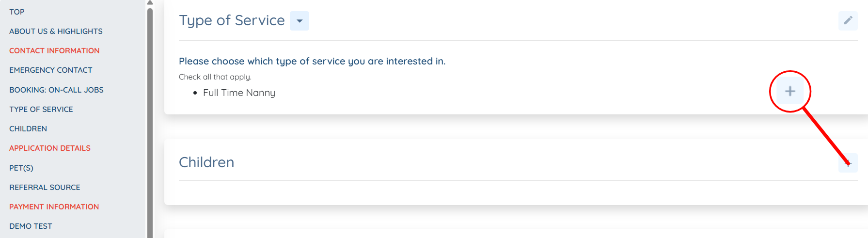Open the Payment Information section link
This screenshot has height=238, width=868.
coord(54,206)
